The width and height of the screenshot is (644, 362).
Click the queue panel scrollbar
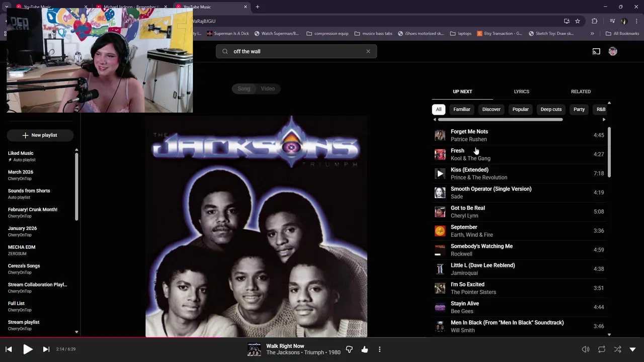(x=609, y=152)
